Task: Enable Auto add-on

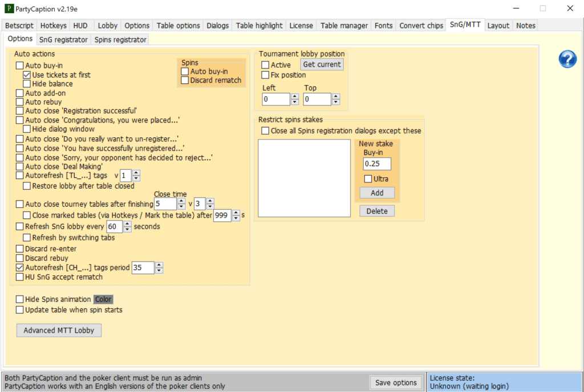Action: pos(20,93)
